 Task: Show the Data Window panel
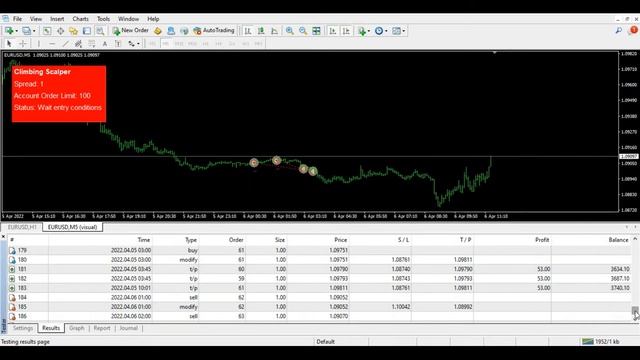[x=60, y=31]
